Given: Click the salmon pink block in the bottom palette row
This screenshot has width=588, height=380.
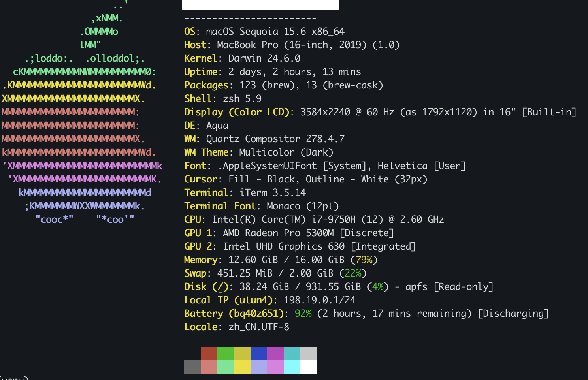Looking at the screenshot, I should coord(209,367).
